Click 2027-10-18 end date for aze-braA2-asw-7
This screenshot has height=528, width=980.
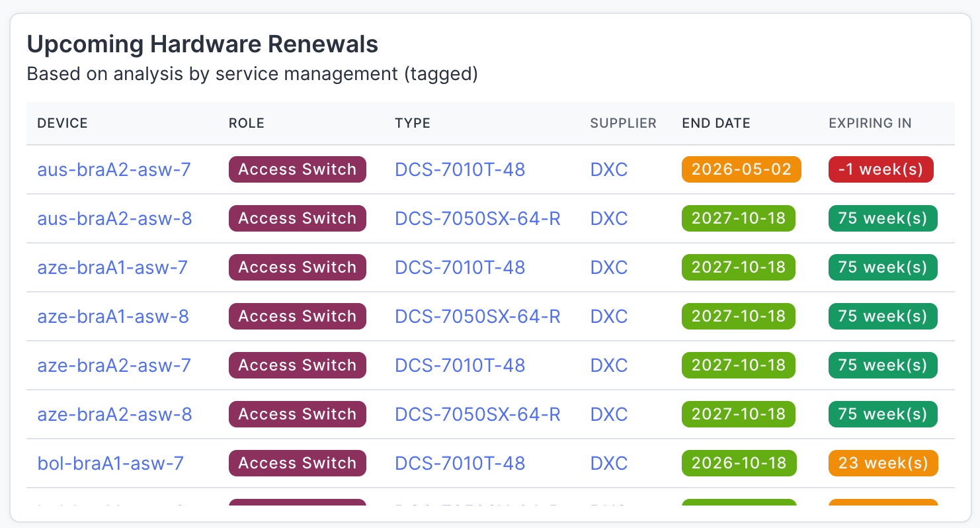click(x=739, y=365)
